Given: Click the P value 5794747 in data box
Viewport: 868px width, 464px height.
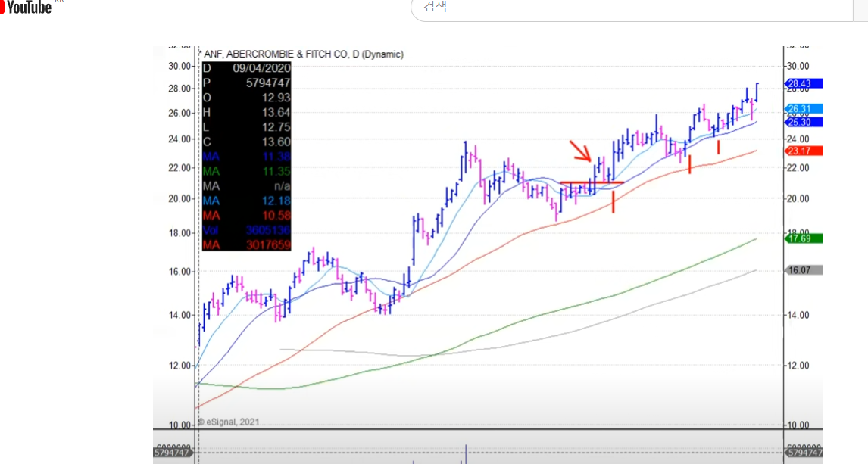Looking at the screenshot, I should [268, 83].
